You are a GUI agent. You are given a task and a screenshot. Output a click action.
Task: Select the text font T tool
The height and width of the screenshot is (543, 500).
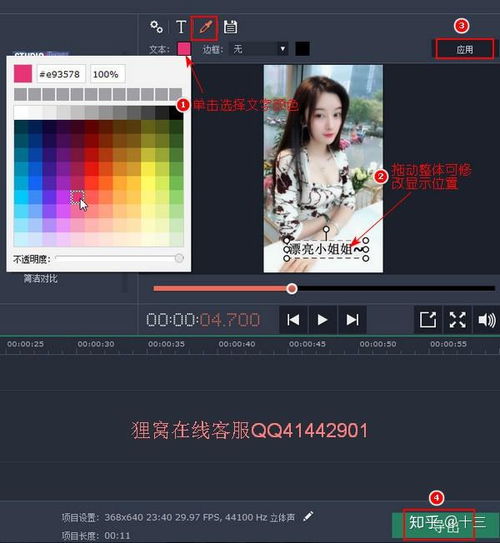click(x=181, y=27)
